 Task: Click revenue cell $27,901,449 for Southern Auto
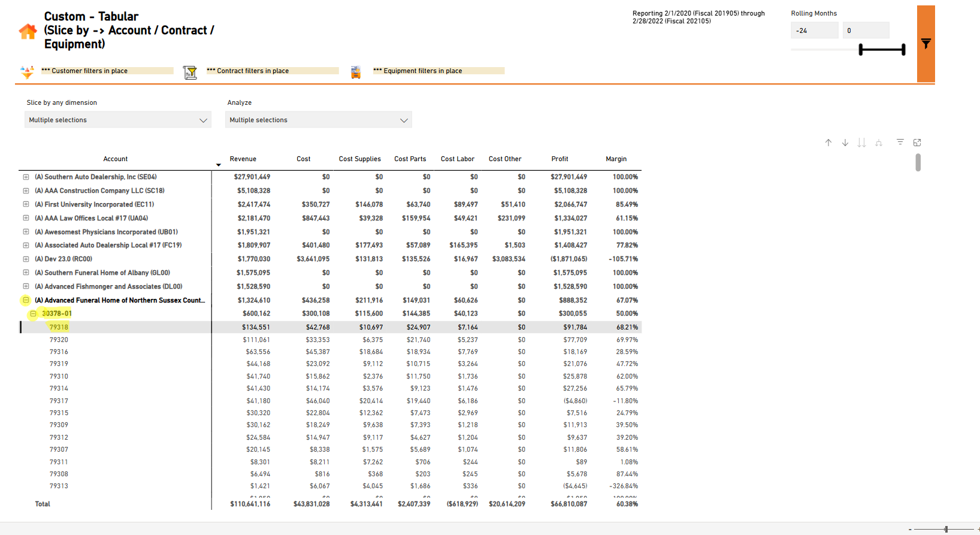click(252, 177)
